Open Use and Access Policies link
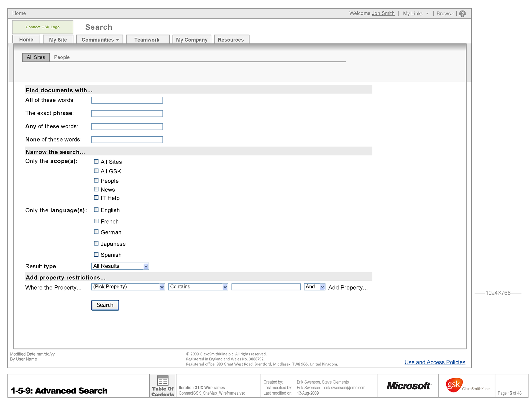The height and width of the screenshot is (401, 532). 434,362
